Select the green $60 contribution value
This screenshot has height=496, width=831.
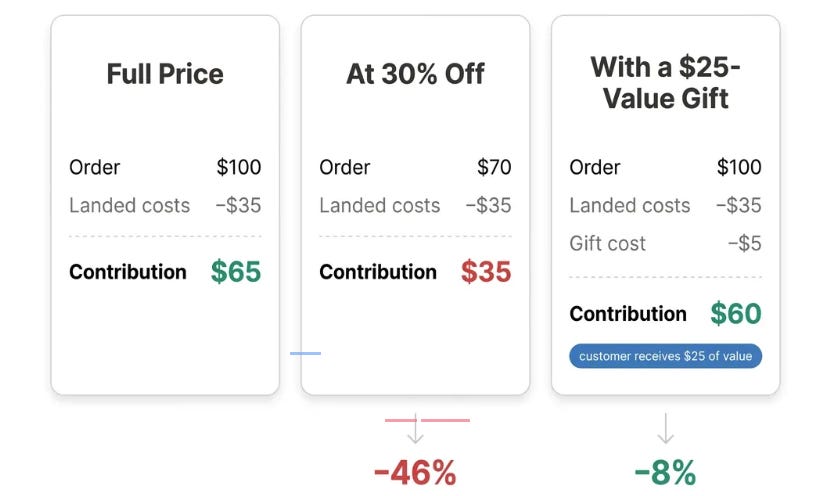(x=736, y=313)
